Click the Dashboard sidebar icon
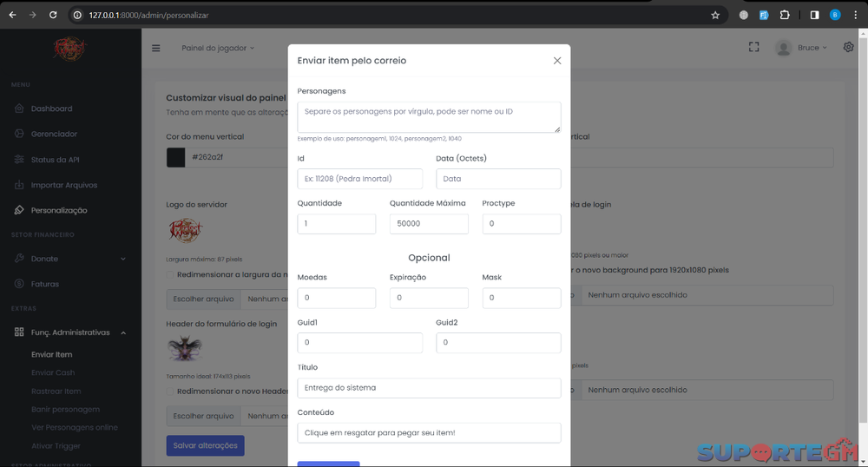Image resolution: width=868 pixels, height=467 pixels. 19,109
